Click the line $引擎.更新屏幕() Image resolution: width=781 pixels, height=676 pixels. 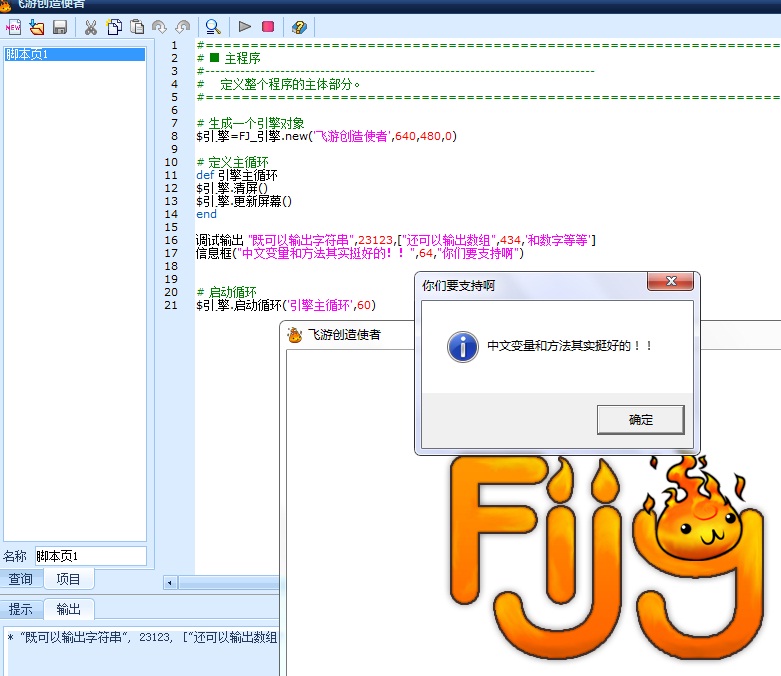tap(244, 201)
